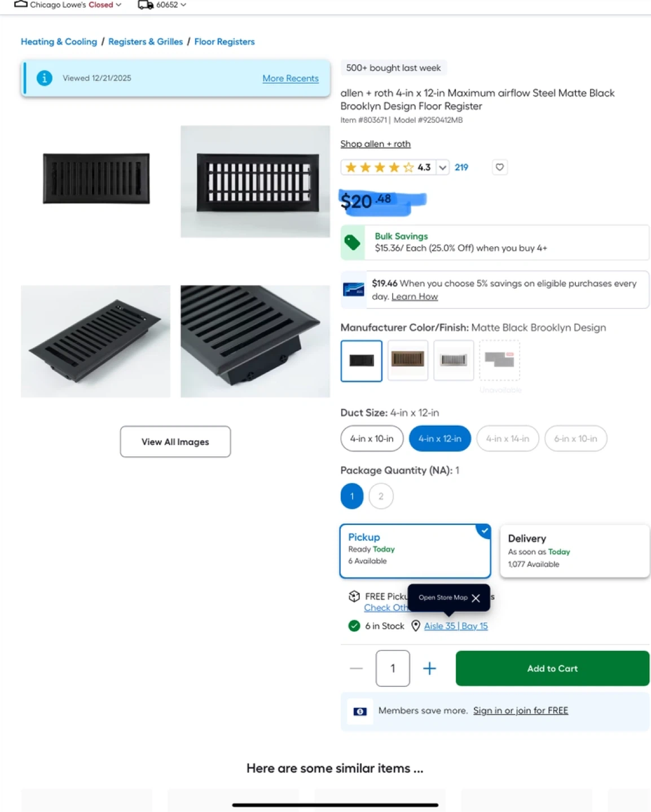Click the info icon in the viewed banner
This screenshot has height=812, width=651.
[x=45, y=78]
